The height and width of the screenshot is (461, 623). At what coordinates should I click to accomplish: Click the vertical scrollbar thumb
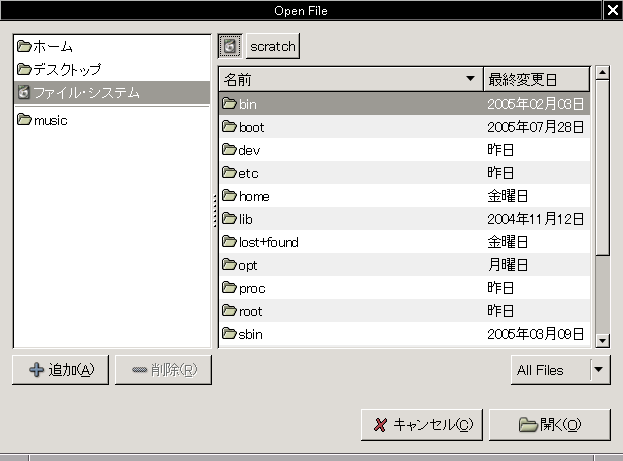(602, 168)
